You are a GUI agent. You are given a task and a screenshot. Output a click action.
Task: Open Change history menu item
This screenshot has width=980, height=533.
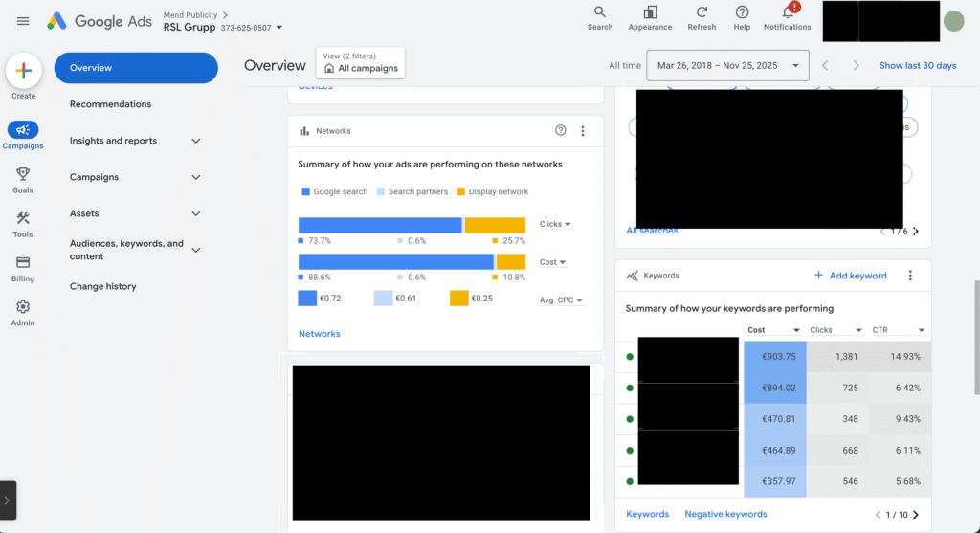tap(103, 286)
